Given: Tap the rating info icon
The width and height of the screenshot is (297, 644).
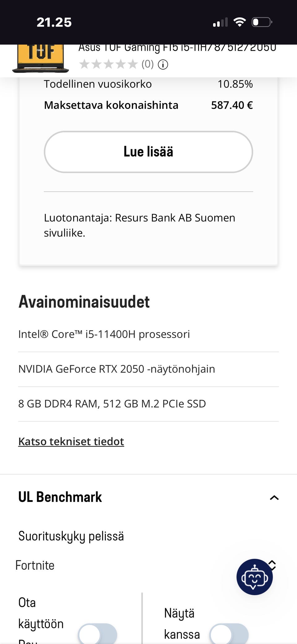Looking at the screenshot, I should 163,64.
